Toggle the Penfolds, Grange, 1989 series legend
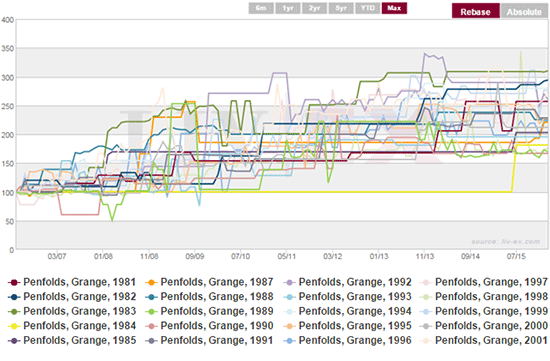This screenshot has height=361, width=550. coord(209,311)
